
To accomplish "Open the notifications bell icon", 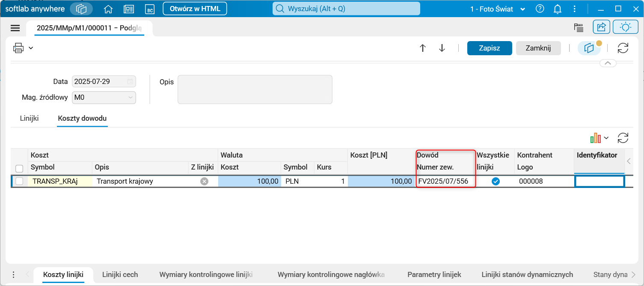I will (x=558, y=9).
